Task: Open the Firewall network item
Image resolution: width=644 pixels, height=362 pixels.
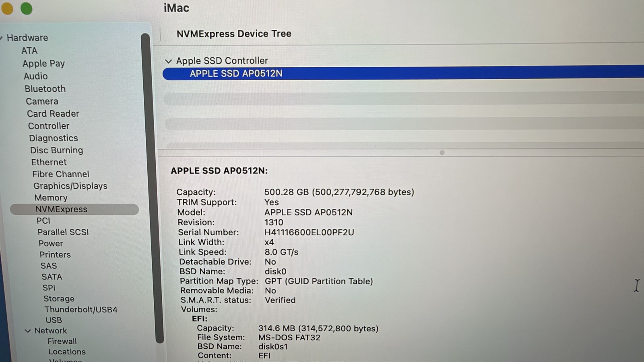Action: coord(62,341)
